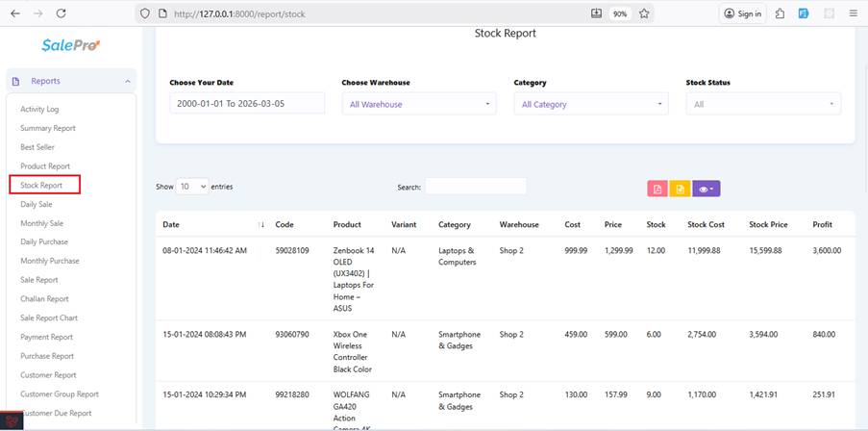Export table with the pink PDF button
Screen dimensions: 868x431
pyautogui.click(x=657, y=189)
